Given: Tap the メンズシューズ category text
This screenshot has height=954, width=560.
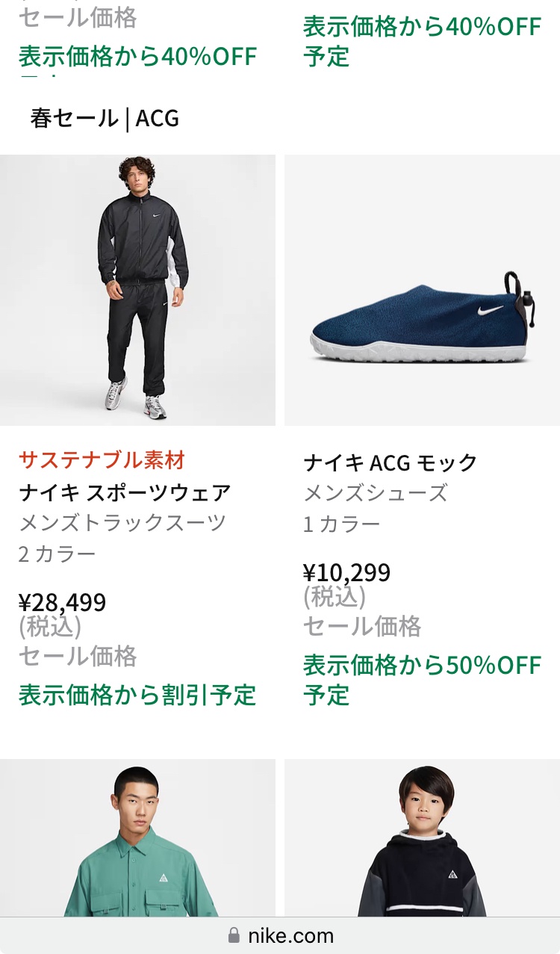Looking at the screenshot, I should click(376, 493).
